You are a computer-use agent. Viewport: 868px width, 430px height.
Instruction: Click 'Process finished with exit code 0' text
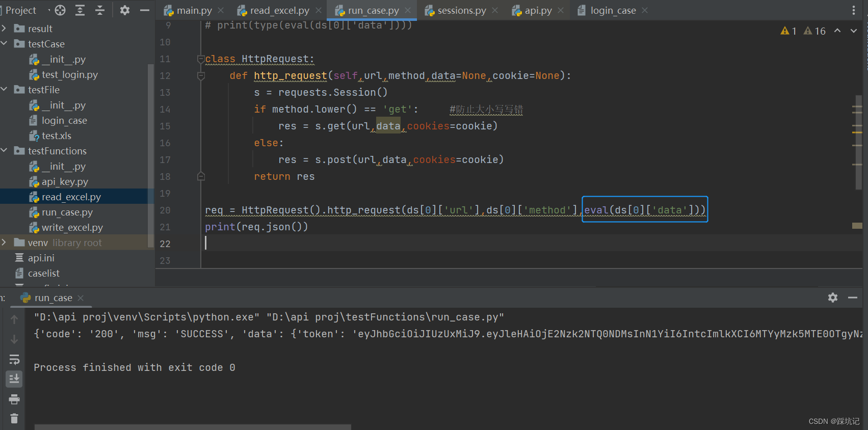[x=135, y=367]
